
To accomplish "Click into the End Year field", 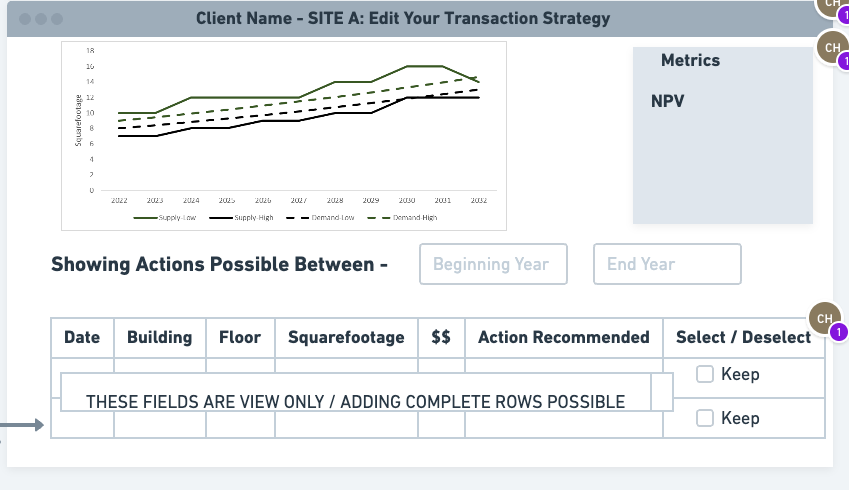I will (x=667, y=264).
